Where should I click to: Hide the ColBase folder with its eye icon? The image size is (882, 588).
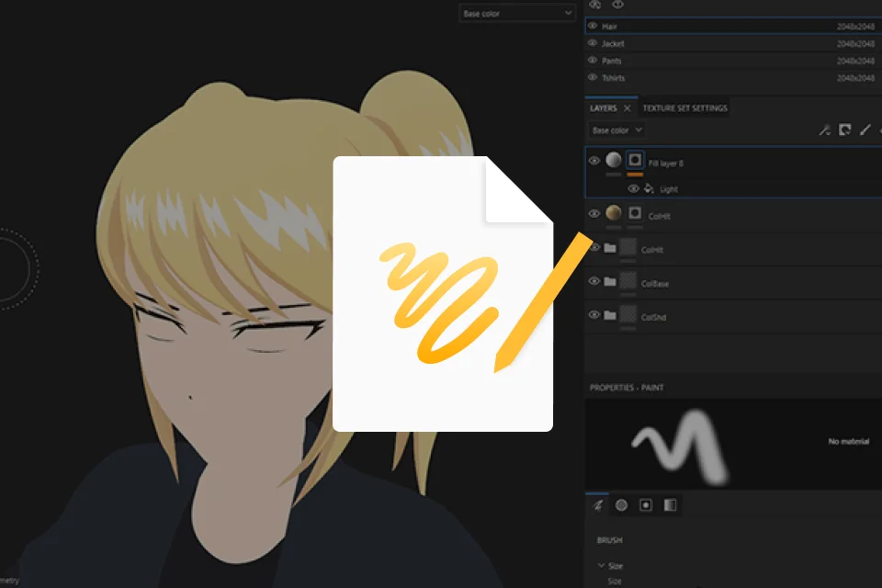click(x=594, y=281)
